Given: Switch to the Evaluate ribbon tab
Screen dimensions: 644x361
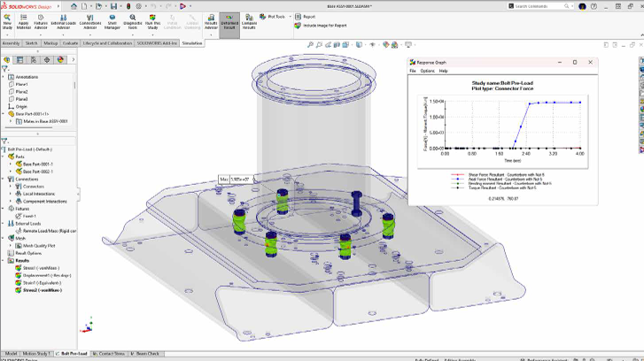Looking at the screenshot, I should pos(70,43).
